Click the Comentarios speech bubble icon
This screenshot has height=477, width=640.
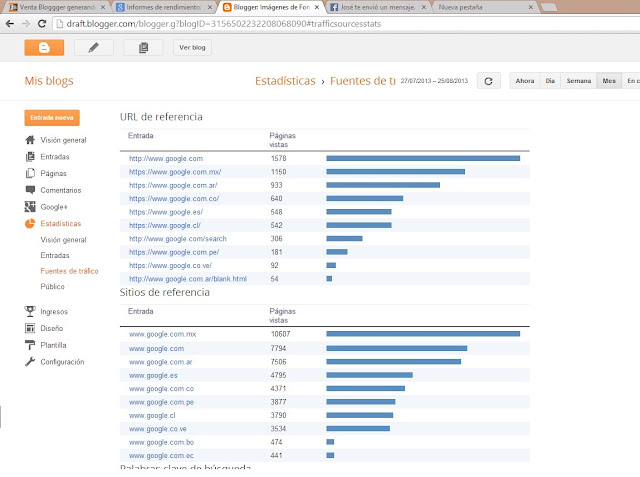point(30,190)
